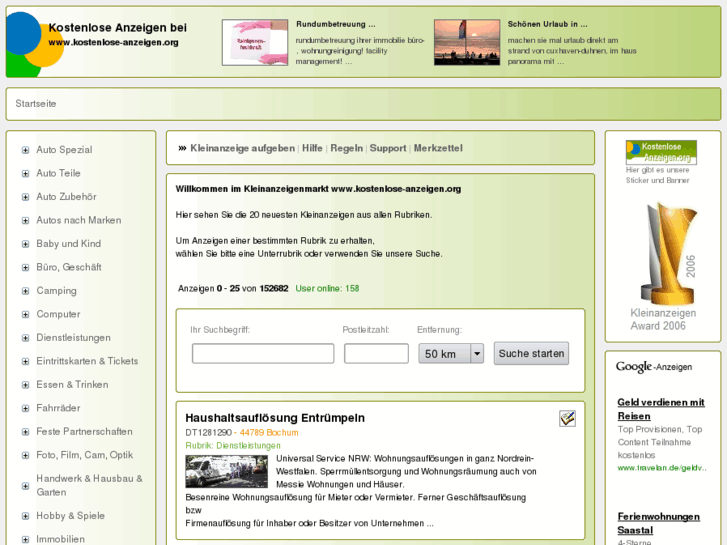The width and height of the screenshot is (727, 545).
Task: Click Rubrik: Dienstleistungen link in ad
Action: click(233, 446)
